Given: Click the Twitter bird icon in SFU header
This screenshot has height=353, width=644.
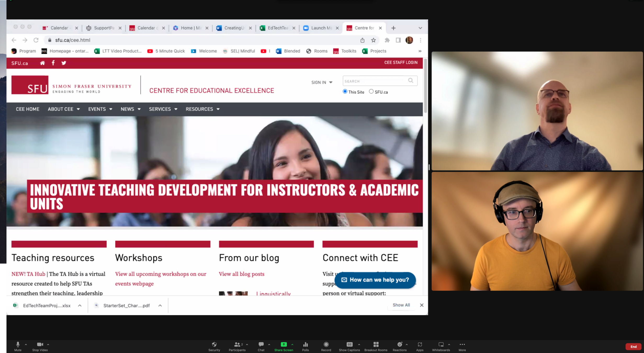Looking at the screenshot, I should (x=64, y=63).
